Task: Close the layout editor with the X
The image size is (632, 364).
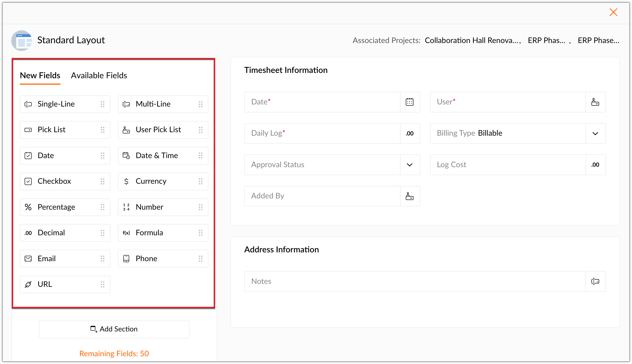Action: pyautogui.click(x=613, y=12)
